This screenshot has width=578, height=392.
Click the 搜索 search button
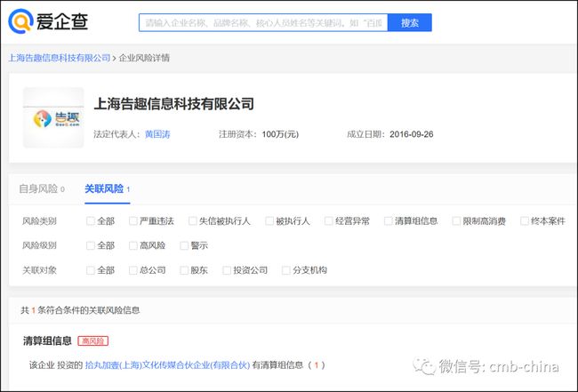(x=410, y=23)
